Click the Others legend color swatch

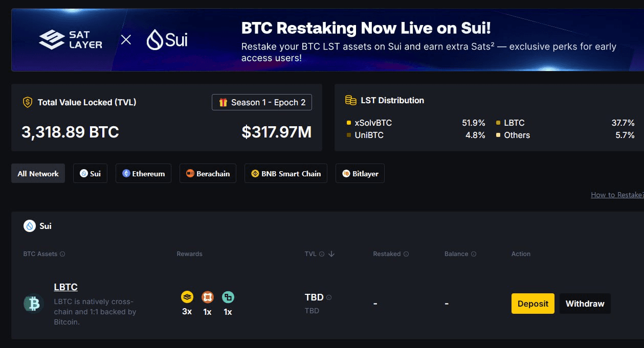pyautogui.click(x=498, y=135)
